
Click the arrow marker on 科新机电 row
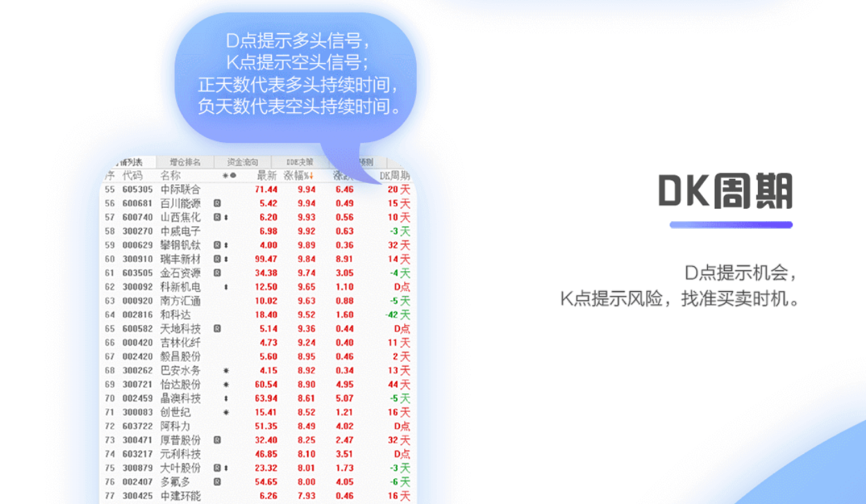226,287
